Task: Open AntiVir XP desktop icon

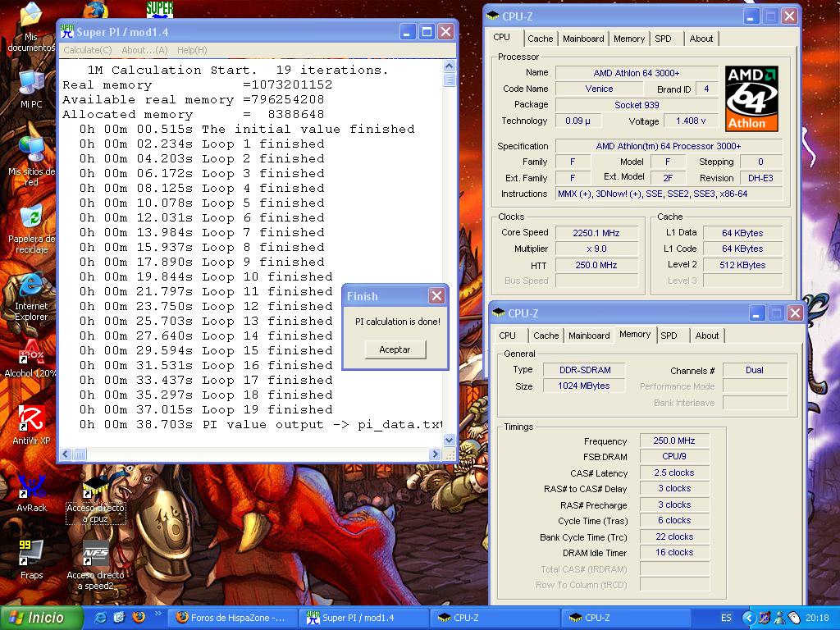Action: (30, 420)
